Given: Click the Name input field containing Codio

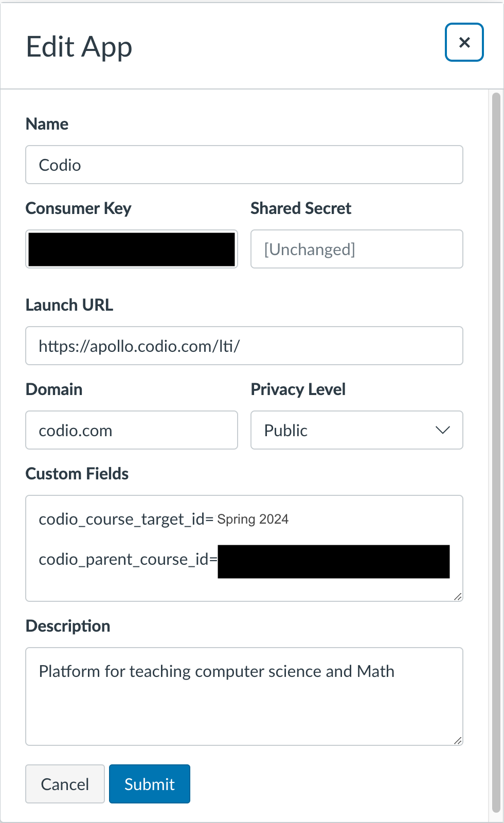Looking at the screenshot, I should click(x=244, y=165).
